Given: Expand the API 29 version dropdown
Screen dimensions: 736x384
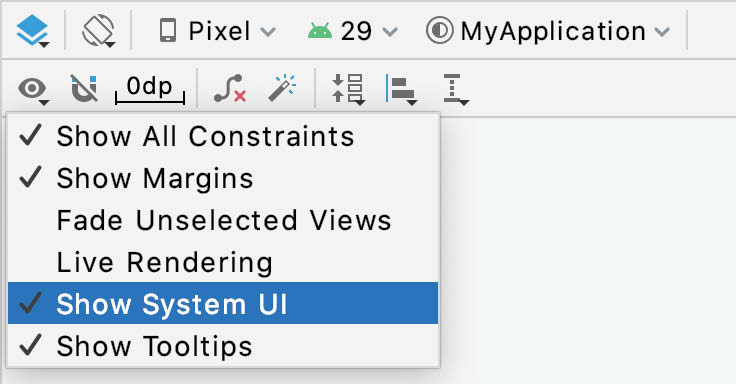Looking at the screenshot, I should [353, 31].
